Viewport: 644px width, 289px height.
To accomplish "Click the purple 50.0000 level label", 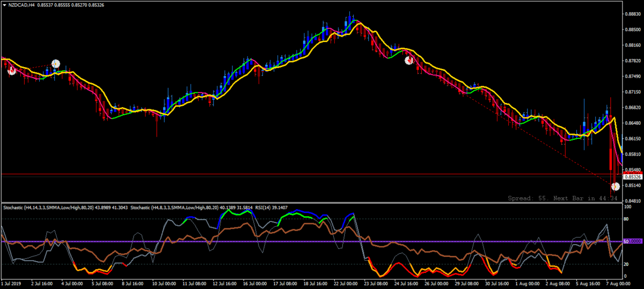I will click(632, 241).
